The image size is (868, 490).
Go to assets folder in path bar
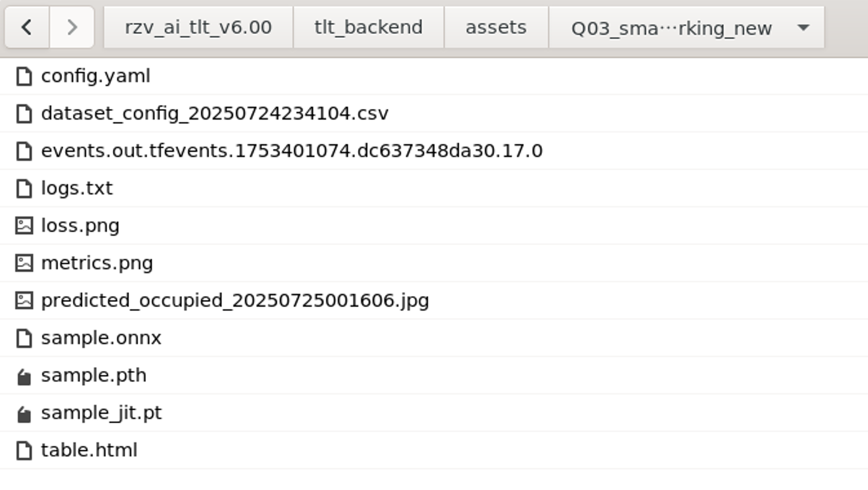496,27
